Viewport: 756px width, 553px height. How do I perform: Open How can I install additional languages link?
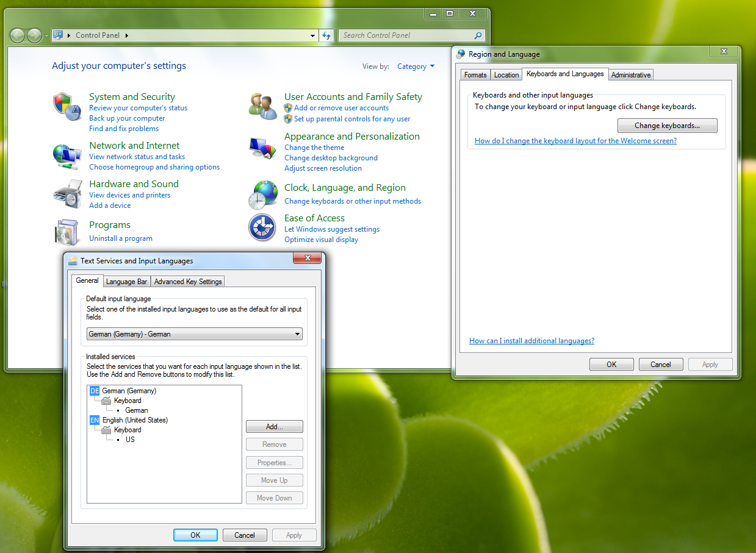[531, 341]
